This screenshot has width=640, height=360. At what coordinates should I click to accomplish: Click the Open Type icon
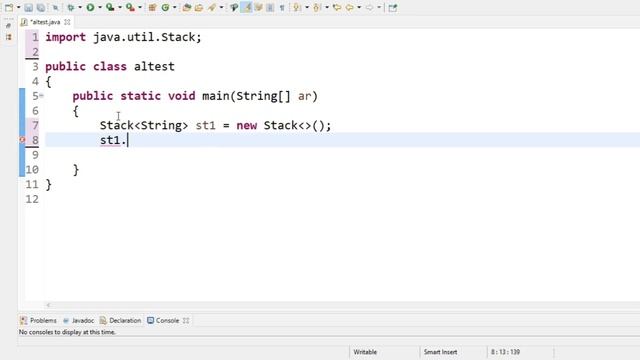click(x=187, y=7)
